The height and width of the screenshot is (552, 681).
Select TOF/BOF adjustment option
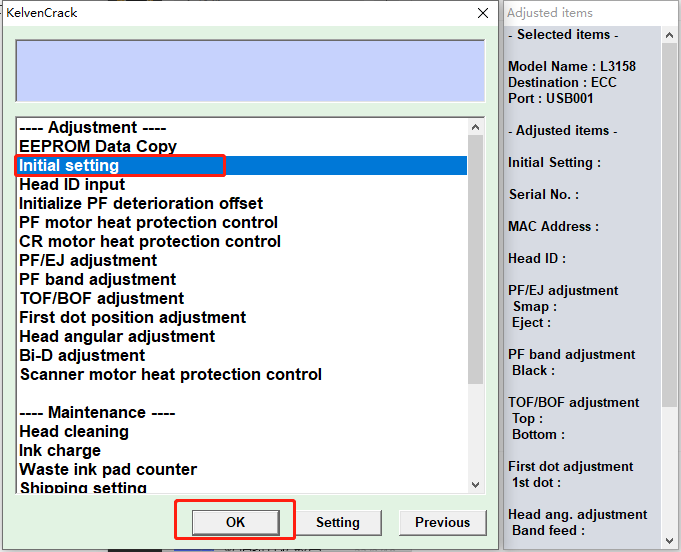point(101,299)
